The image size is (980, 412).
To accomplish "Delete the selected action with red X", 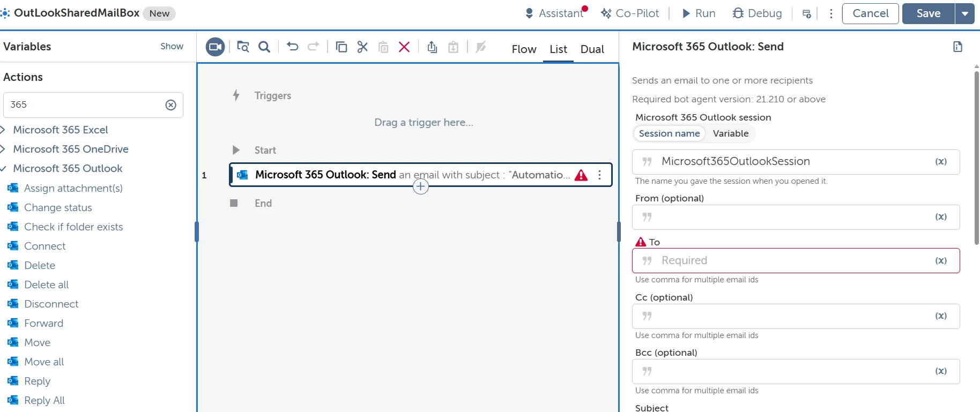I will pyautogui.click(x=404, y=47).
